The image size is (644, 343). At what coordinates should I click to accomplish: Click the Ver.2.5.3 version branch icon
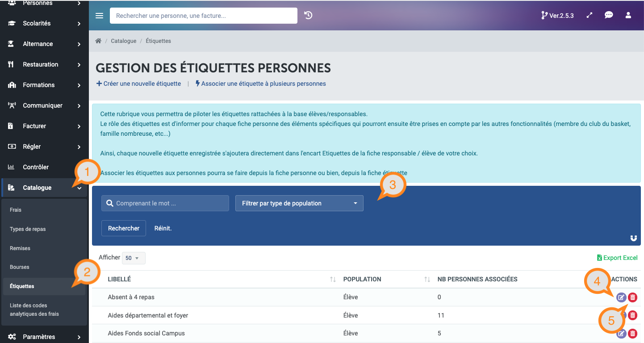544,15
